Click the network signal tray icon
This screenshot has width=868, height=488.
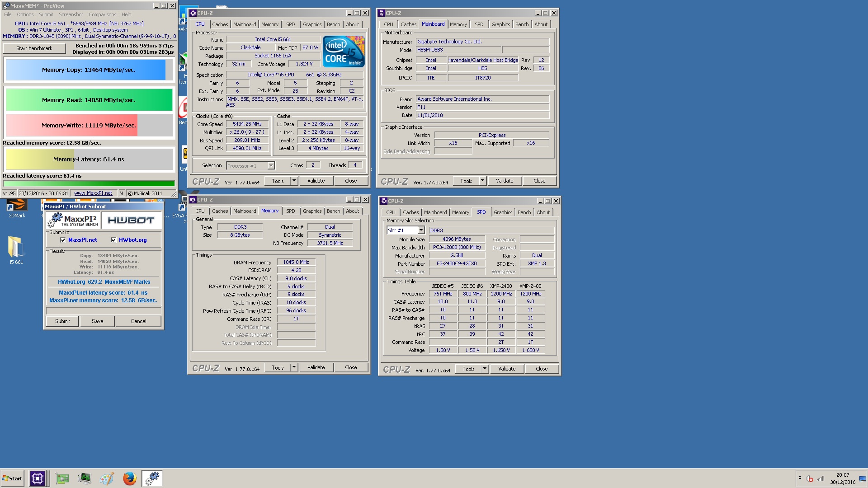pos(821,479)
